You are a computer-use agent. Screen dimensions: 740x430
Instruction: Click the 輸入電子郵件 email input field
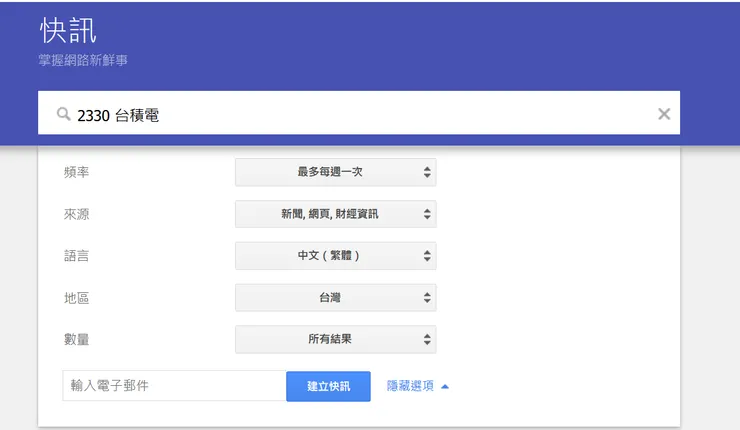tap(174, 386)
